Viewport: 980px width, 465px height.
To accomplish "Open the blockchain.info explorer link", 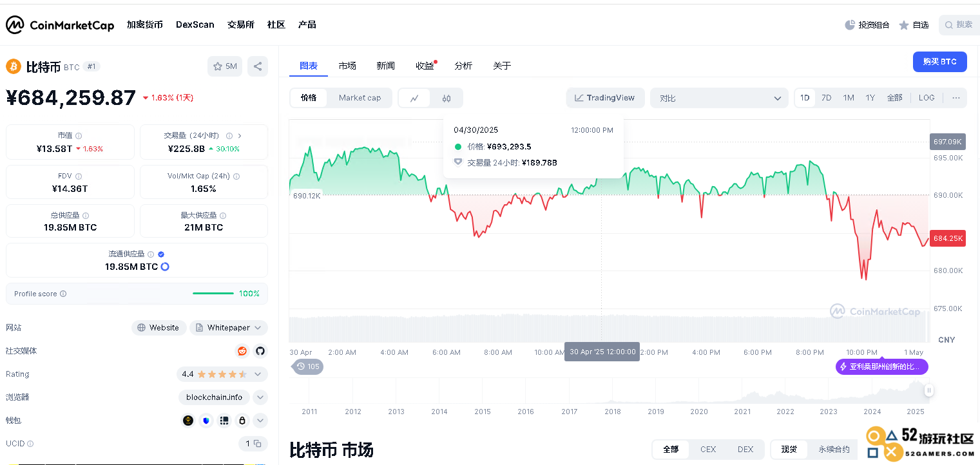I will click(214, 397).
